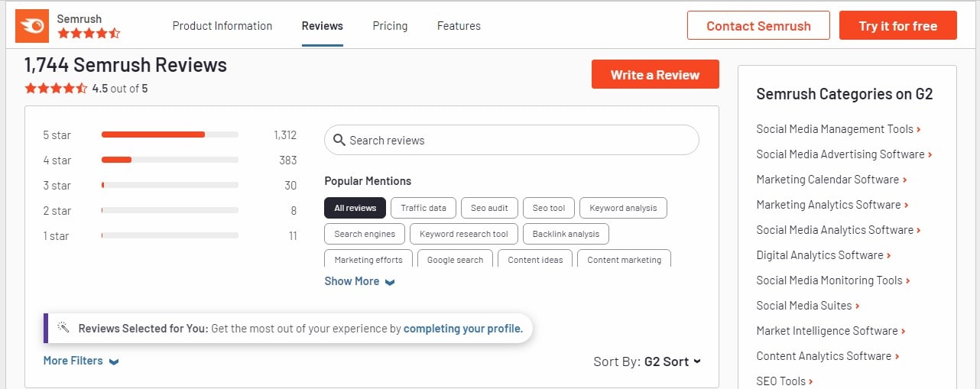Screen dimensions: 980x389
Task: Toggle the Traffic data mention chip
Action: 423,208
